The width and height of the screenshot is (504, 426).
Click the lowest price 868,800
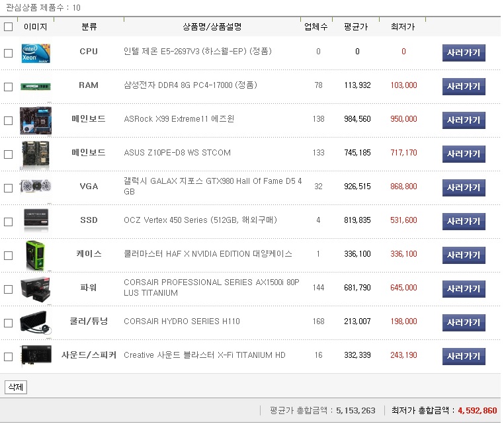pyautogui.click(x=403, y=187)
